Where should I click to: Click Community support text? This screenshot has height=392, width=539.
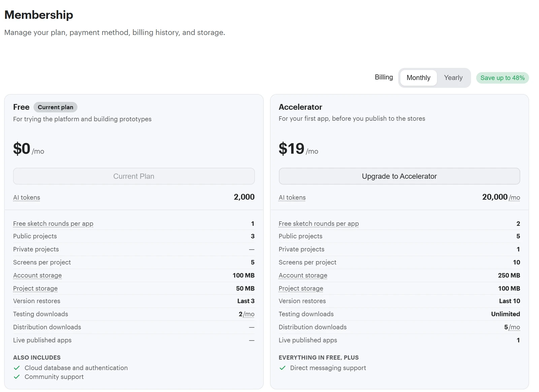[x=54, y=377]
